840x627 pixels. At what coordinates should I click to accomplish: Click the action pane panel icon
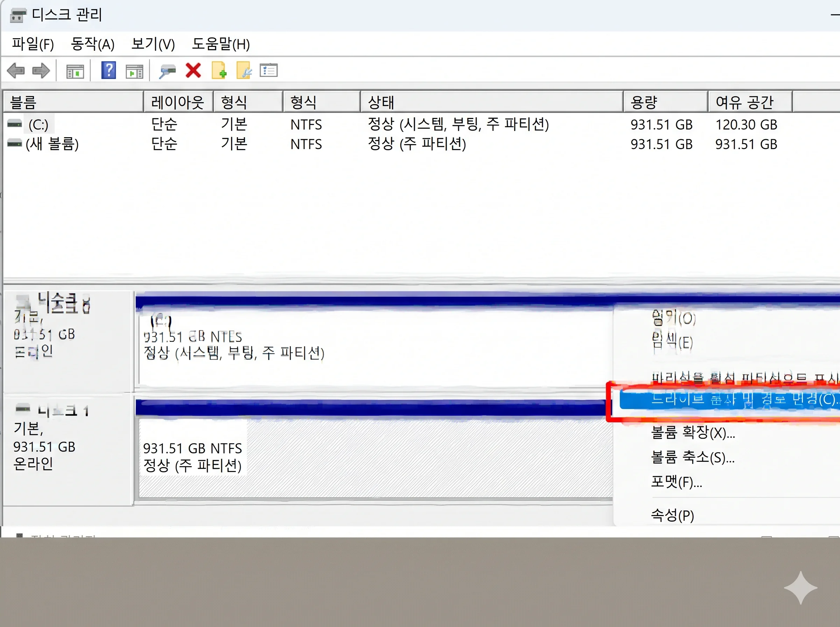[x=134, y=71]
